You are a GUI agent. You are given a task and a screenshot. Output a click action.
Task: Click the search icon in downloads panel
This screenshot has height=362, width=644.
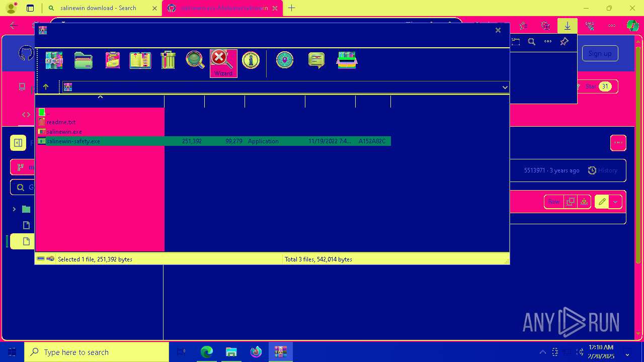[x=532, y=42]
